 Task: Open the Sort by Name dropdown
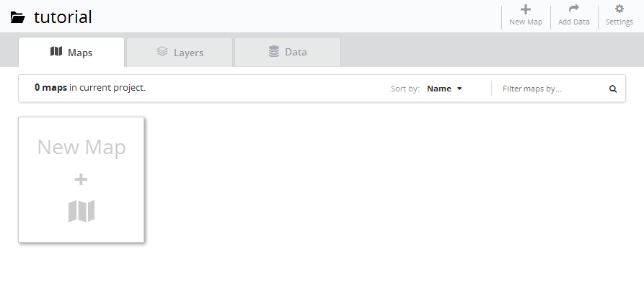(x=444, y=89)
